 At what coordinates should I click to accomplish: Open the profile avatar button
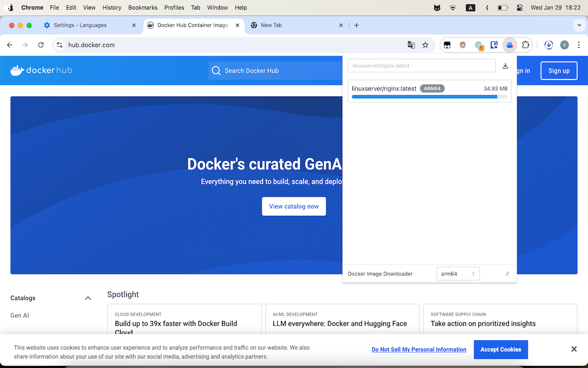tap(565, 45)
